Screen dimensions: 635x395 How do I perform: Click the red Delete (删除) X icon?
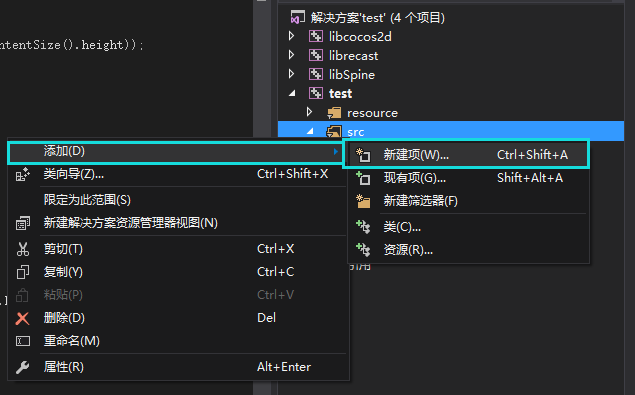[22, 318]
